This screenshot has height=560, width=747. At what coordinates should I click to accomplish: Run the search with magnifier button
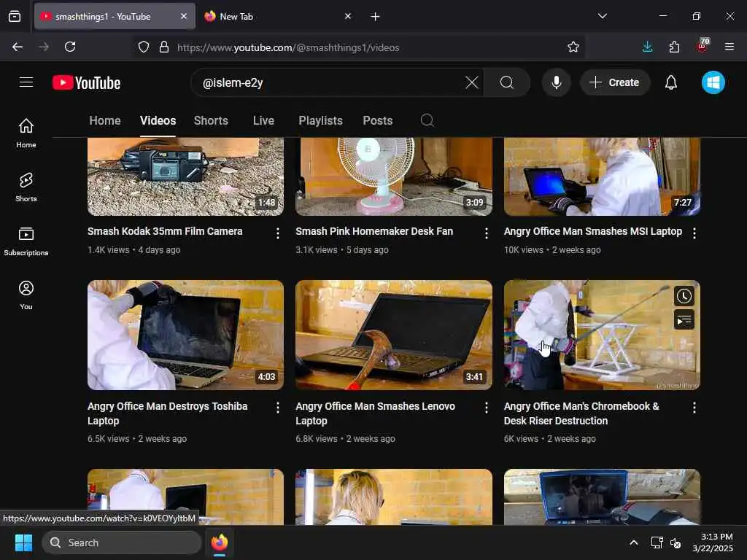point(507,82)
